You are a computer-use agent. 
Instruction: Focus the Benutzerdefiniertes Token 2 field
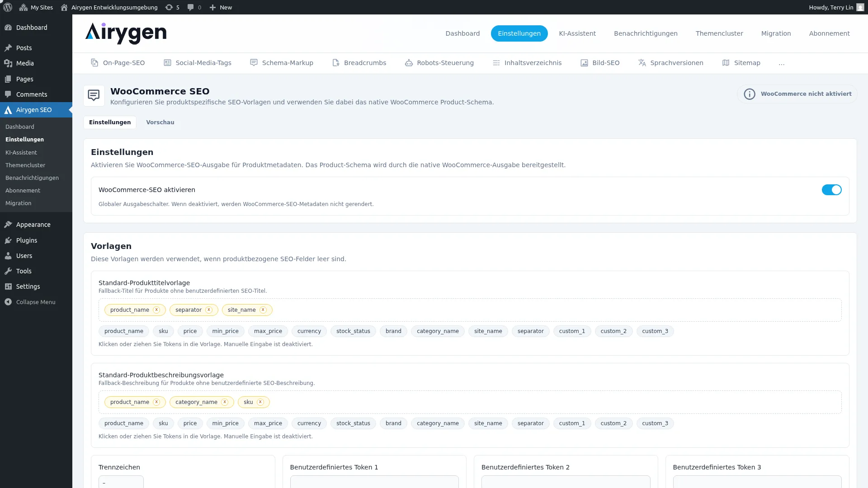point(566,482)
